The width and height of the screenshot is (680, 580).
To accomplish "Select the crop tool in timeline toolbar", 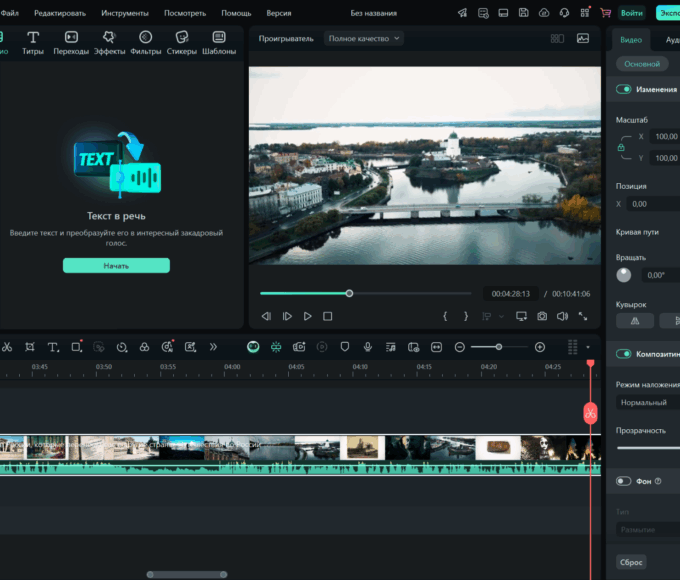I will [x=29, y=347].
